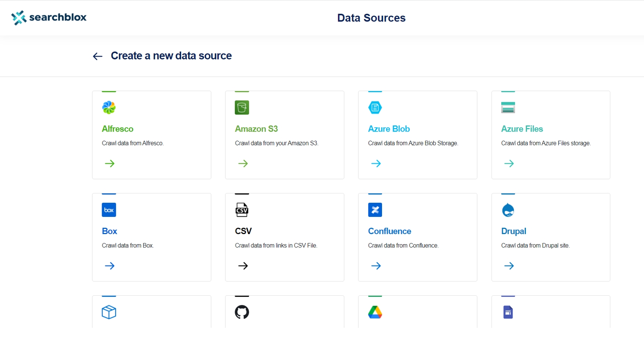The image size is (644, 345).
Task: Open Drupal via its blue arrow
Action: pyautogui.click(x=509, y=266)
